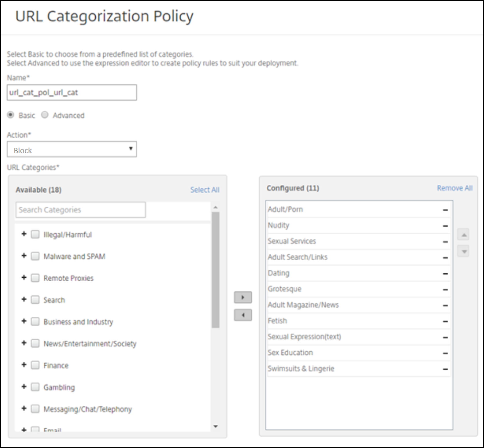This screenshot has height=448, width=484.
Task: Expand the Messaging/Chat/Telephony group
Action: point(24,408)
